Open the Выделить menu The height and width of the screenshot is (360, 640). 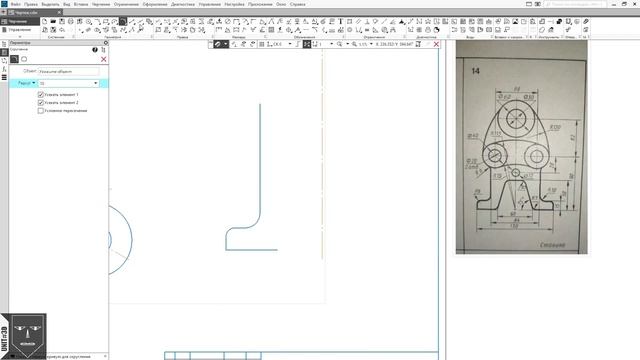point(50,4)
